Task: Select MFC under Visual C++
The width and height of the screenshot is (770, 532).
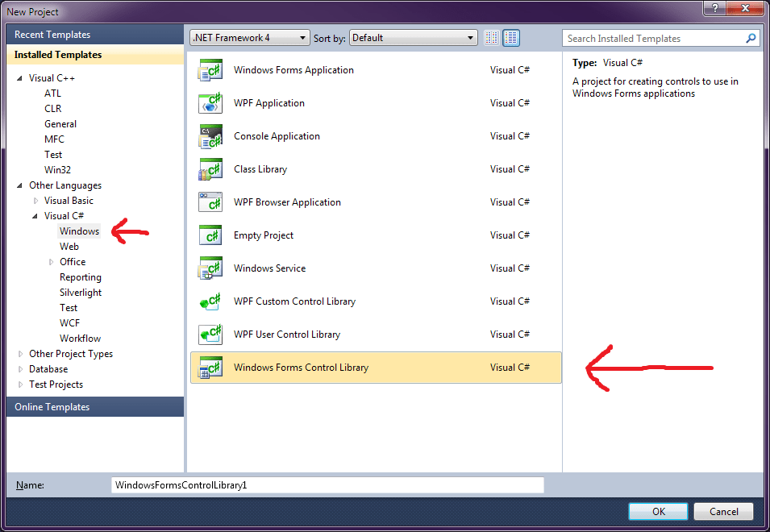Action: (x=54, y=139)
